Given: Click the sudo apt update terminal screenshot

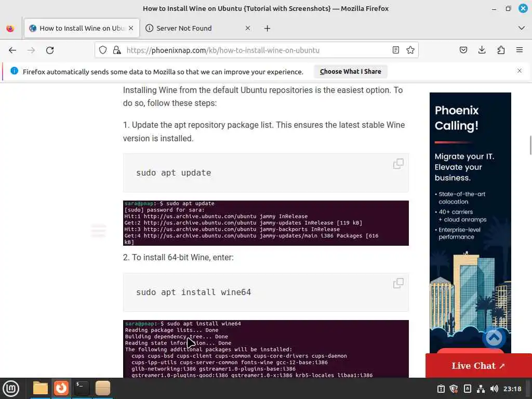Looking at the screenshot, I should coord(265,223).
